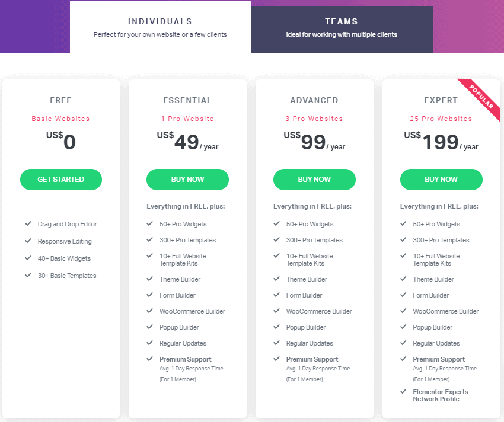Click Elementor Experts Network Profile text
This screenshot has height=422, width=504.
(441, 395)
